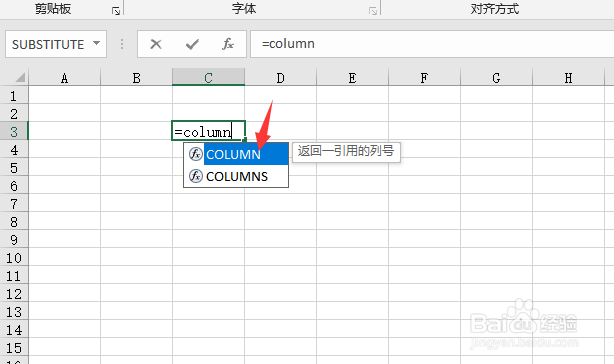The image size is (614, 364).
Task: Click the Select All corner triangle
Action: pyautogui.click(x=20, y=77)
